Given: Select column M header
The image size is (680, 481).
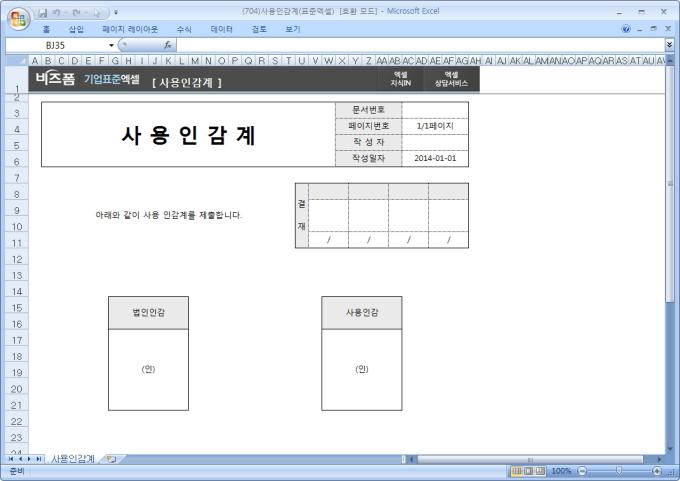Looking at the screenshot, I should pos(195,61).
